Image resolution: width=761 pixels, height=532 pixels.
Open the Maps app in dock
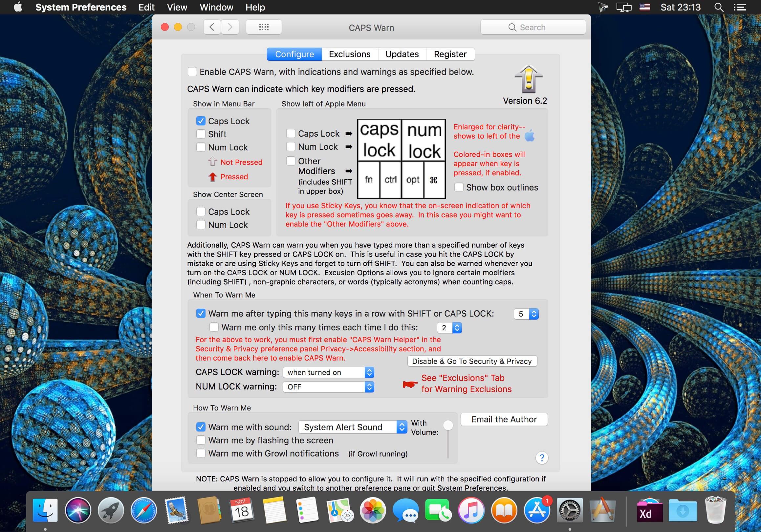pyautogui.click(x=340, y=510)
